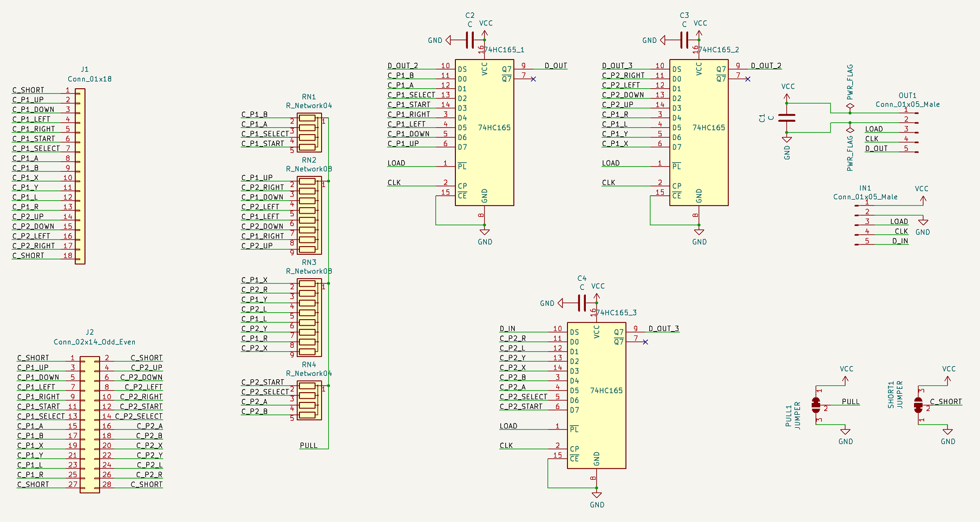980x522 pixels.
Task: Click C_P1_UP label at RN2
Action: pyautogui.click(x=257, y=178)
